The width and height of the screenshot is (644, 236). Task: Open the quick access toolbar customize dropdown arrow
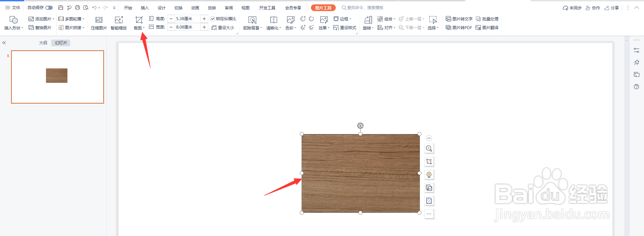[x=114, y=8]
